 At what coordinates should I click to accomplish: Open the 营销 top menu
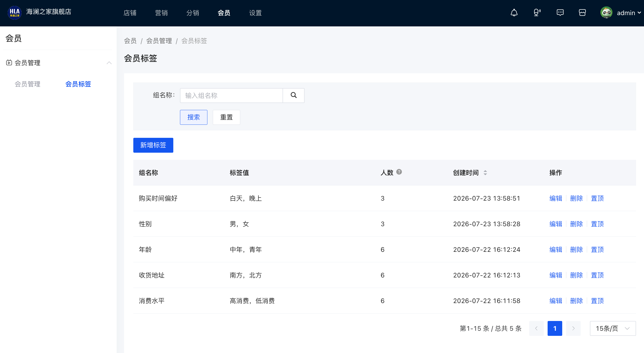pyautogui.click(x=161, y=13)
